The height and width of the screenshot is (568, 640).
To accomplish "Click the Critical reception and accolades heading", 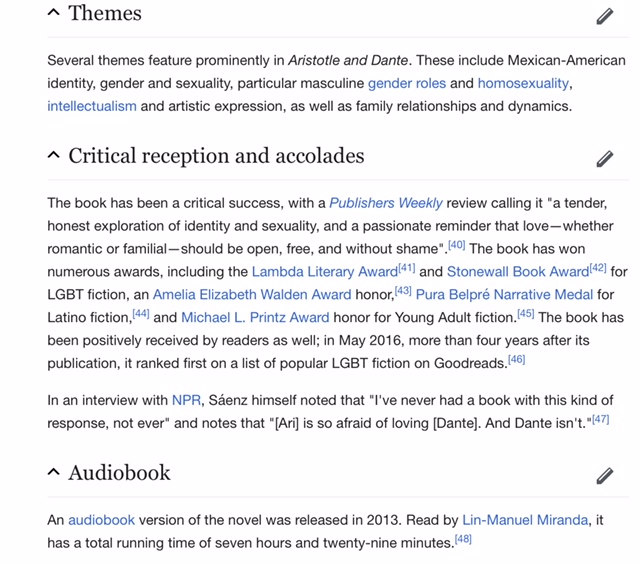I will pyautogui.click(x=216, y=156).
